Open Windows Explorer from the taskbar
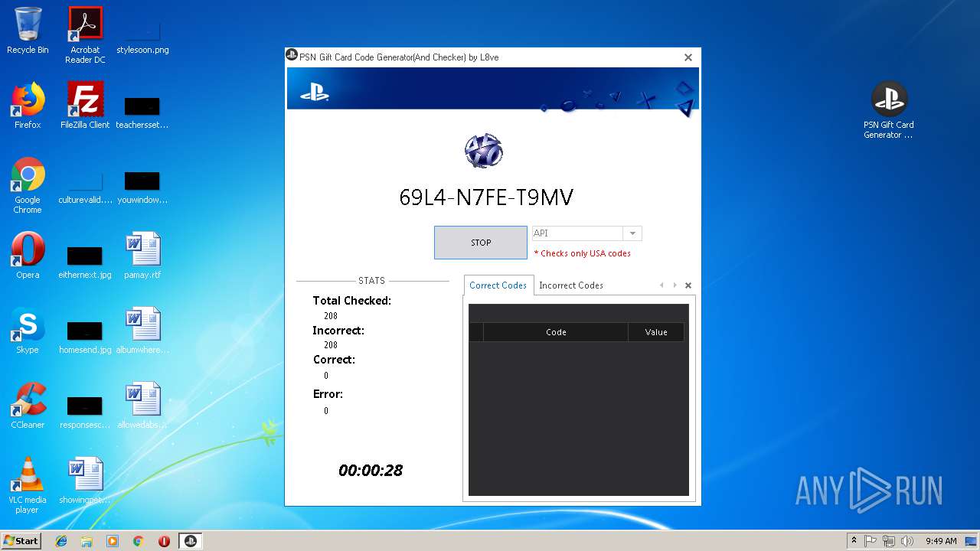980x551 pixels. click(87, 541)
